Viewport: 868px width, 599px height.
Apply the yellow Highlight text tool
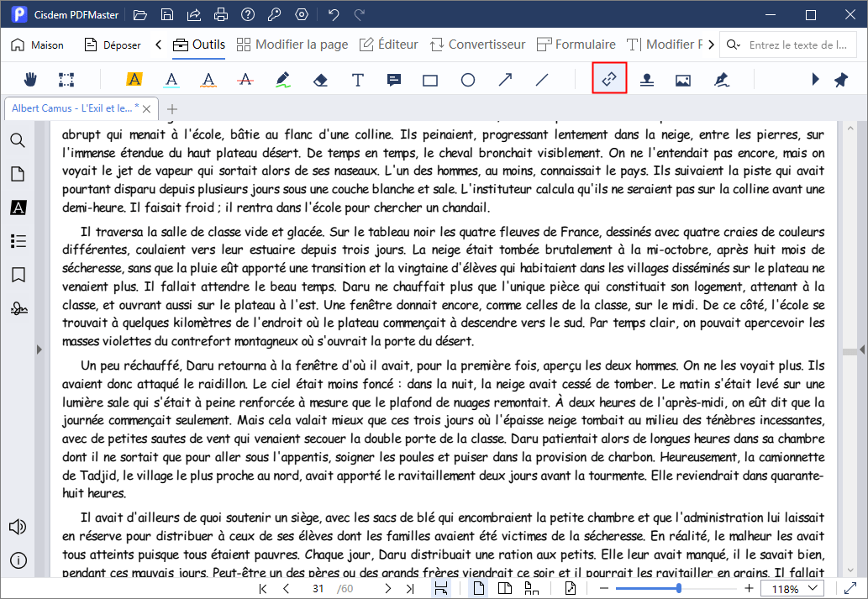pos(134,80)
